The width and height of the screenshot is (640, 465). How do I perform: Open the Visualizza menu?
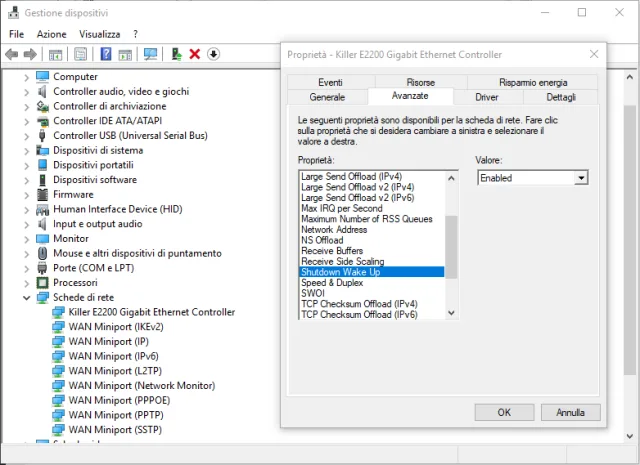(x=100, y=34)
